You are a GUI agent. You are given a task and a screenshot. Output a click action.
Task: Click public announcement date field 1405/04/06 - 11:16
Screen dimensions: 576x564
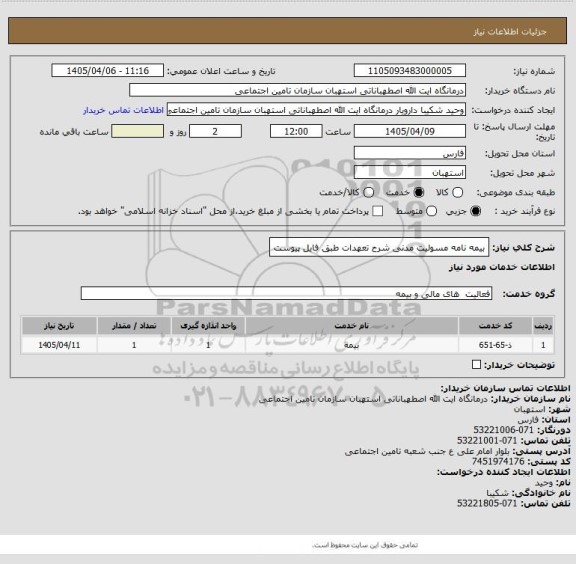click(108, 71)
